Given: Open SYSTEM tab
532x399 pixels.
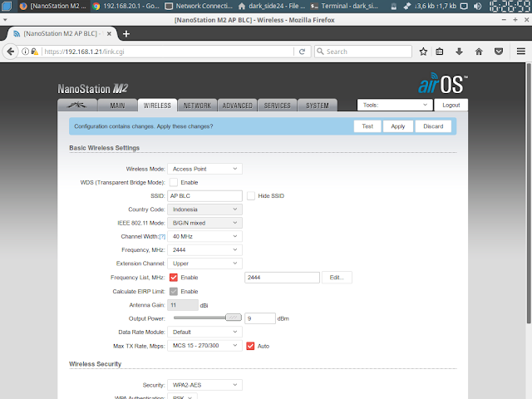Looking at the screenshot, I should click(x=318, y=106).
